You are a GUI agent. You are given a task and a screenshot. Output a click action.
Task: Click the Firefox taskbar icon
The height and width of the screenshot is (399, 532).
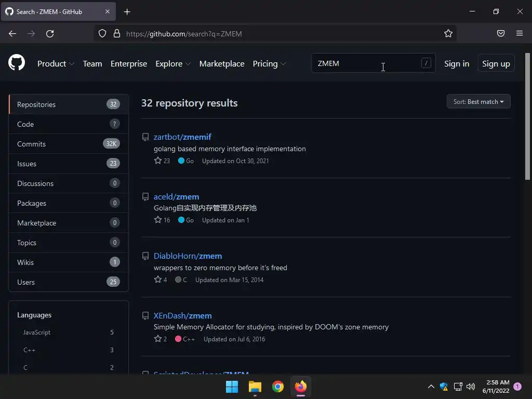pos(301,387)
